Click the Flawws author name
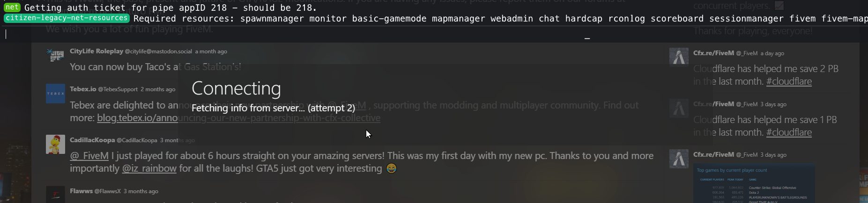Image resolution: width=868 pixels, height=203 pixels. click(81, 191)
